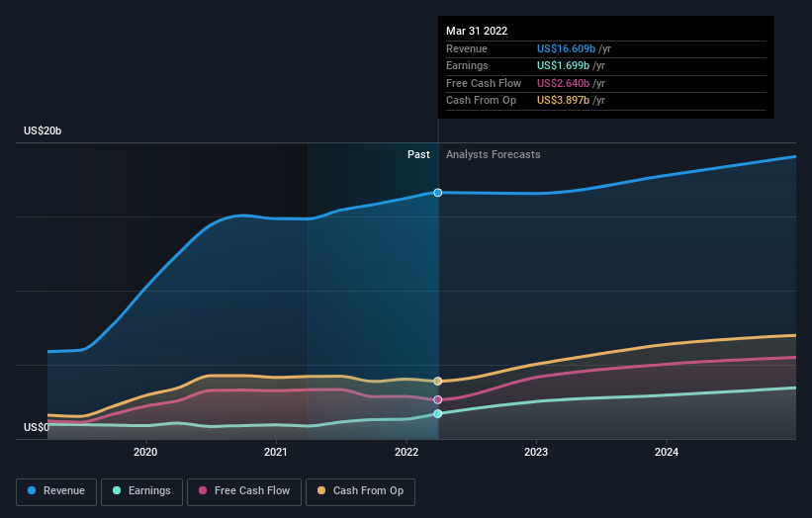The image size is (812, 518).
Task: Click the Cash From Op label in tooltip
Action: (x=481, y=101)
